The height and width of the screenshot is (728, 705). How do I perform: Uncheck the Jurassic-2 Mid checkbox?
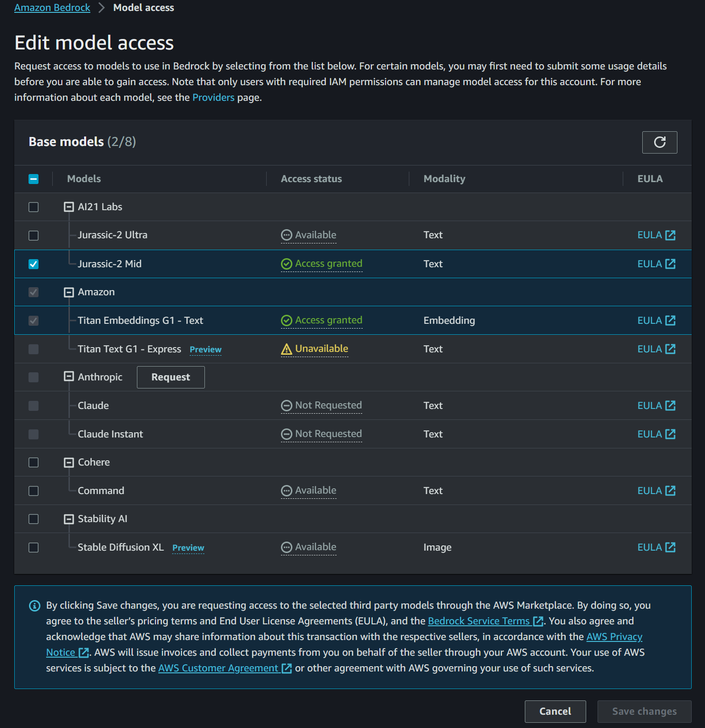pos(33,264)
